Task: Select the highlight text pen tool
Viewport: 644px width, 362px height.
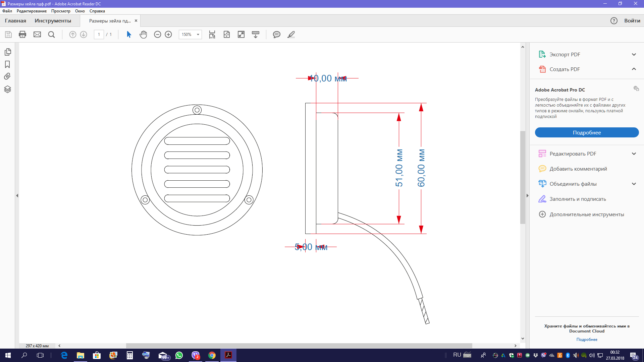Action: pos(291,35)
